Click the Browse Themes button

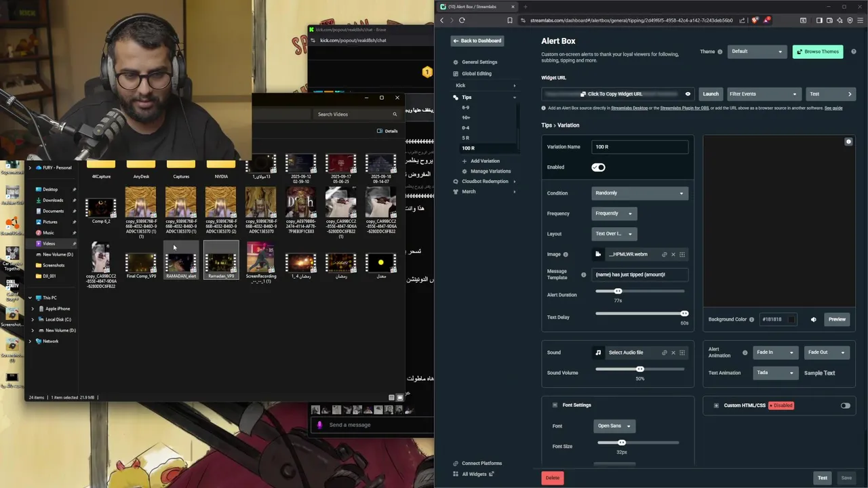point(818,52)
